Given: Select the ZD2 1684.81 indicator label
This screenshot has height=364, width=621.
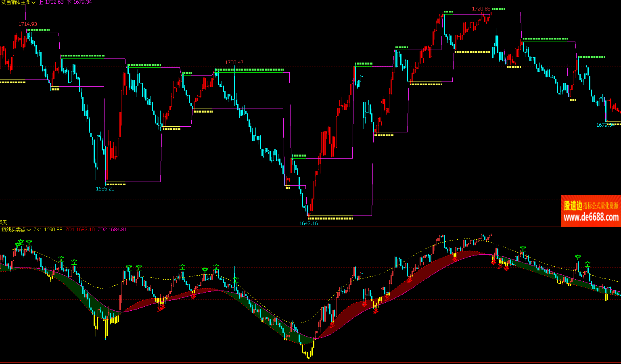Looking at the screenshot, I should tap(112, 230).
